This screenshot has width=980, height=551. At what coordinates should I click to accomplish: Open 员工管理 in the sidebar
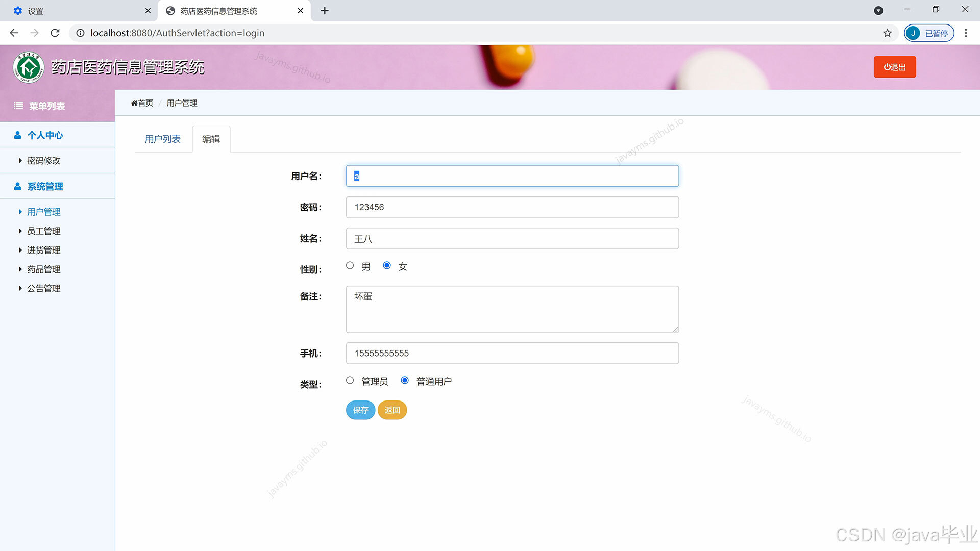click(x=44, y=231)
